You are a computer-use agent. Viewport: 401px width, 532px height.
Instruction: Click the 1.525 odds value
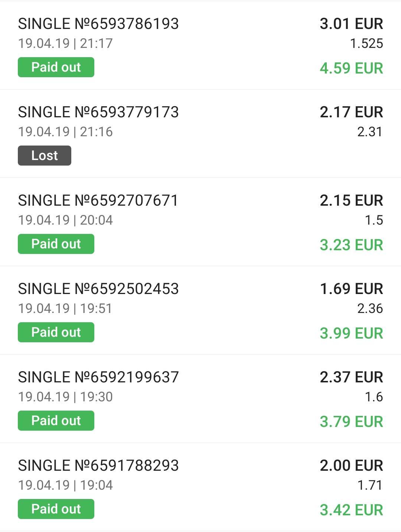point(366,43)
